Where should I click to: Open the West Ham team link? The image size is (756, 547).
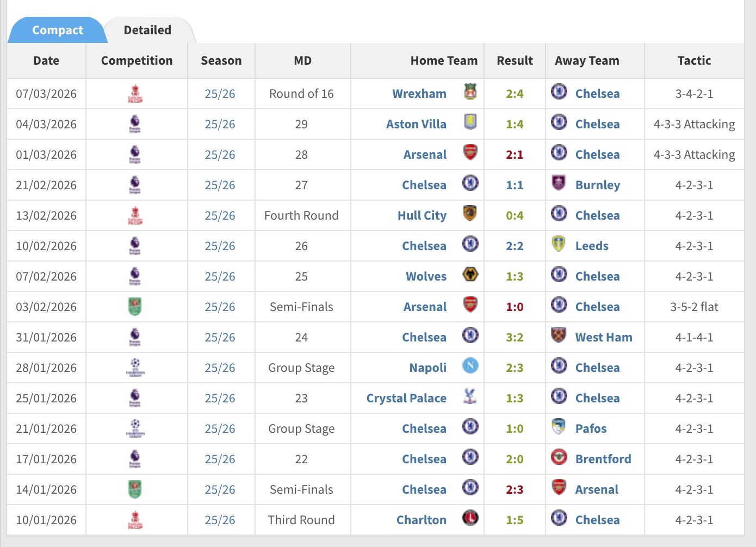[604, 337]
